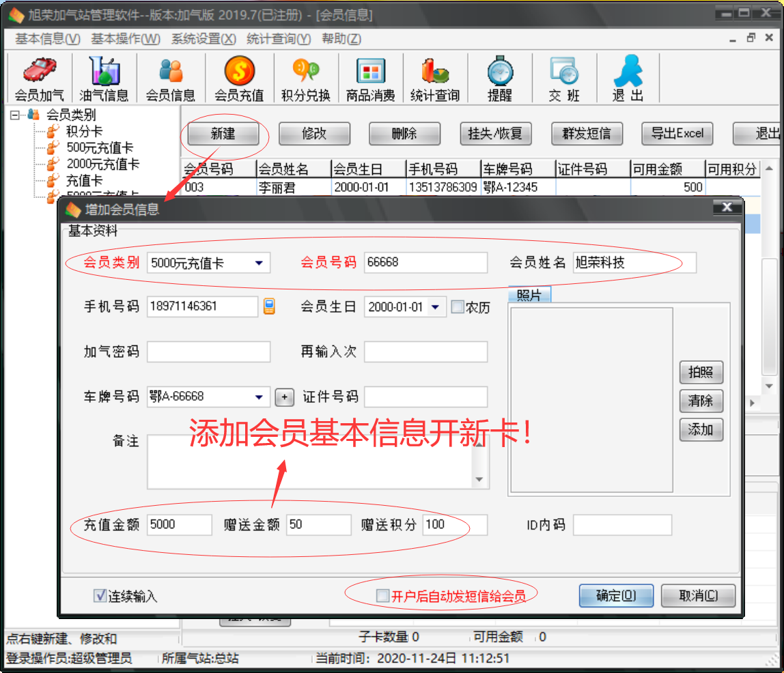Click the 群发短信 bulk SMS button
This screenshot has width=784, height=673.
(x=587, y=134)
